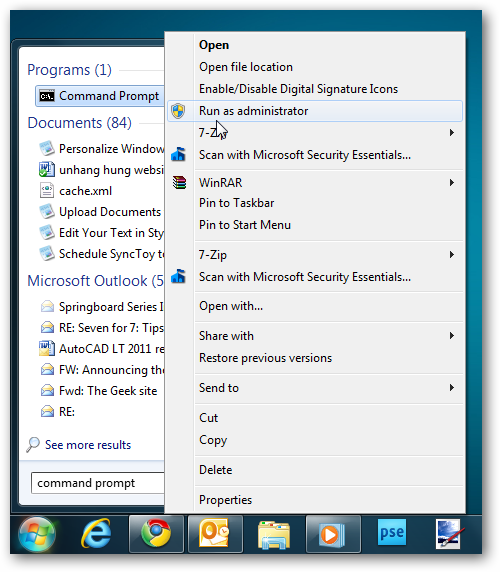This screenshot has height=572, width=500.
Task: Click the Start menu search box
Action: (x=98, y=483)
